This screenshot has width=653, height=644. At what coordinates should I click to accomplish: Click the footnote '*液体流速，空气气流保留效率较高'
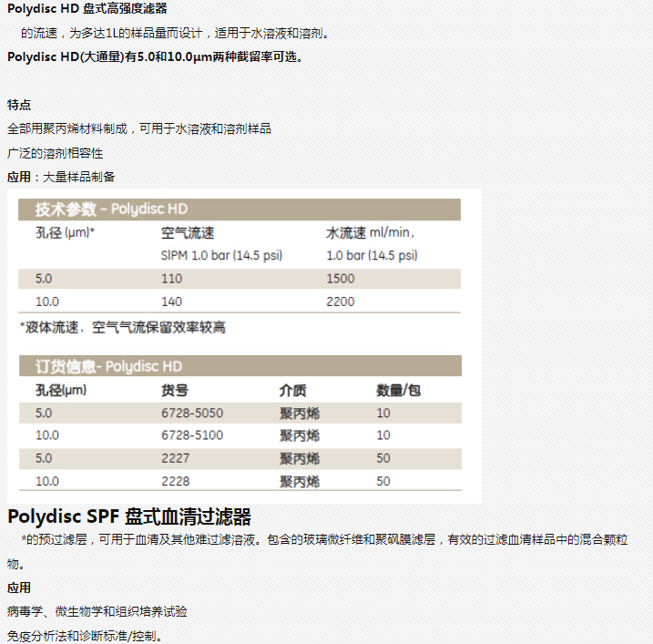tap(123, 327)
